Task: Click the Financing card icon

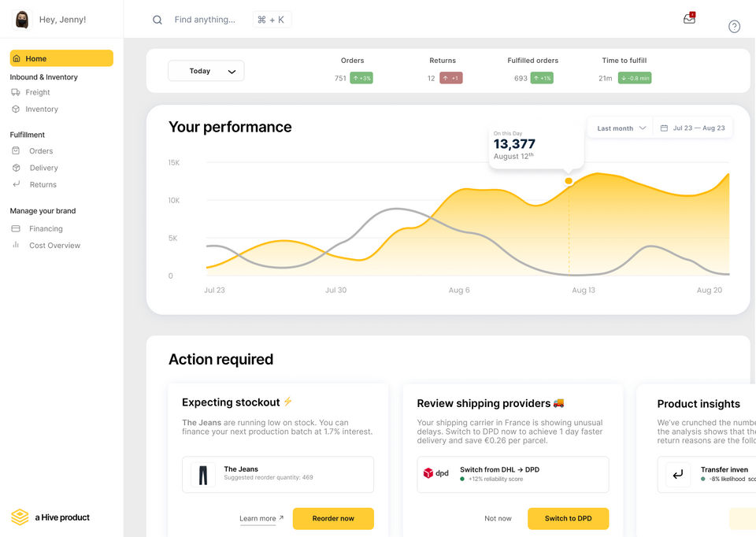Action: (16, 228)
